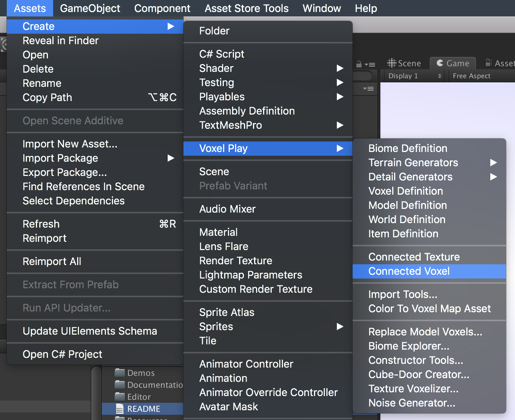This screenshot has height=420, width=515.
Task: Choose Sprite Atlas
Action: click(x=268, y=312)
